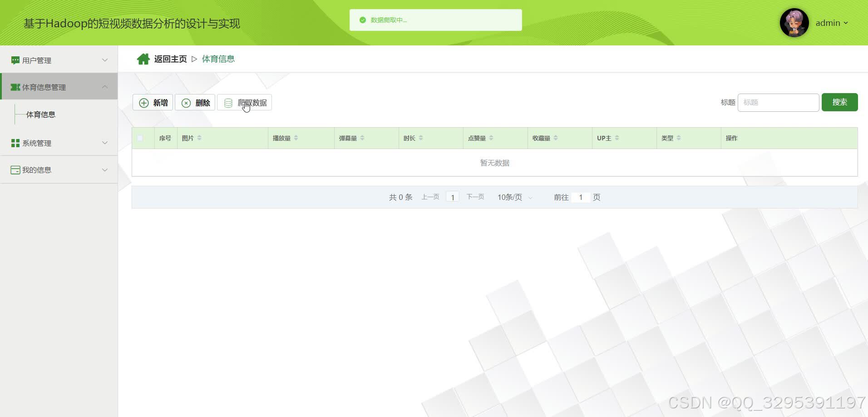Sort by UP主 column arrows
The height and width of the screenshot is (417, 868).
click(x=617, y=138)
